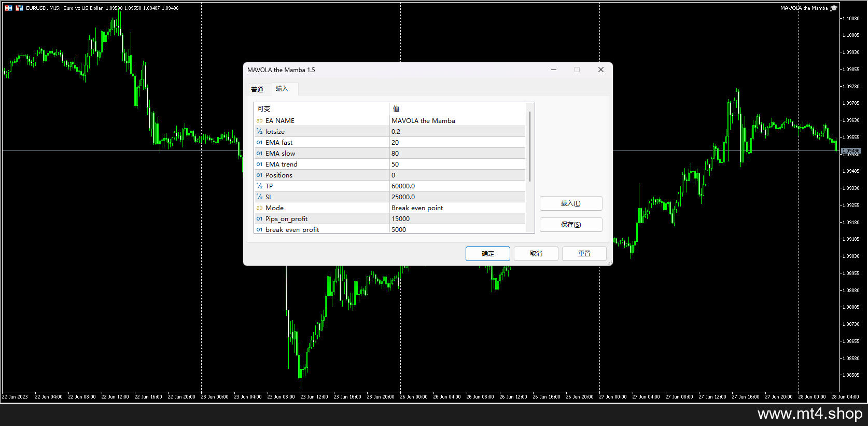Click the 可变 column header
The width and height of the screenshot is (868, 426).
[322, 109]
